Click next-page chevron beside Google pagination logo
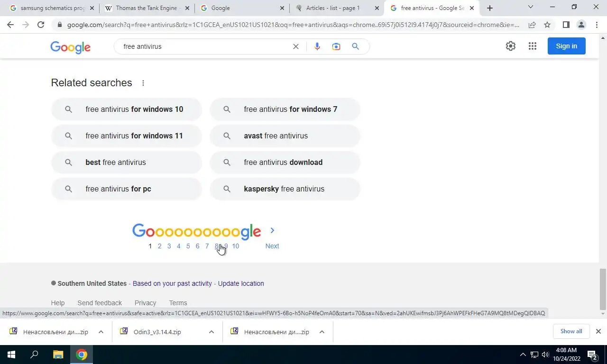The image size is (607, 364). 272,230
